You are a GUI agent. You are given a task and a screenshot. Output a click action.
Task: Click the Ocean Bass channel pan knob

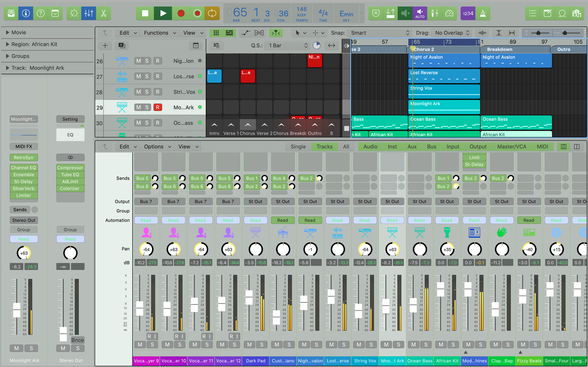420,249
